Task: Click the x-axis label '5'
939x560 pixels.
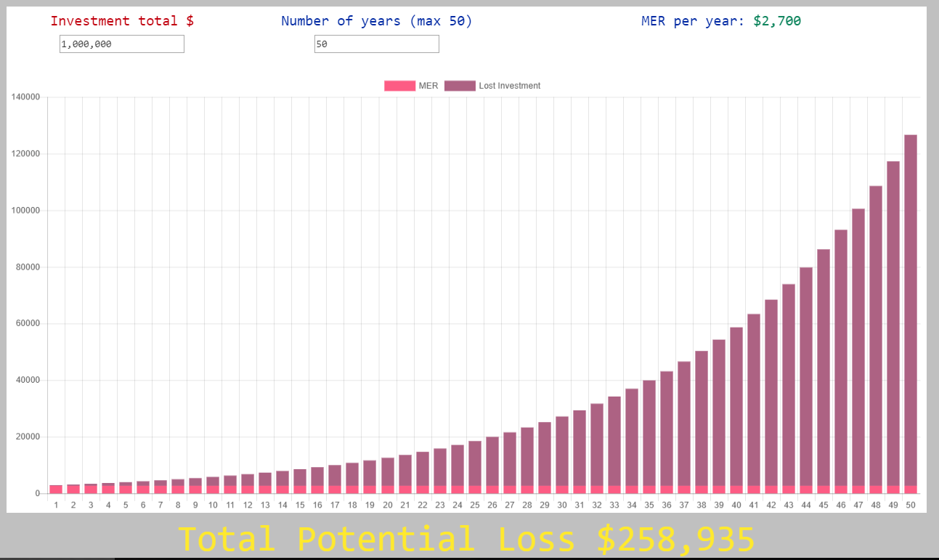Action: (x=126, y=505)
